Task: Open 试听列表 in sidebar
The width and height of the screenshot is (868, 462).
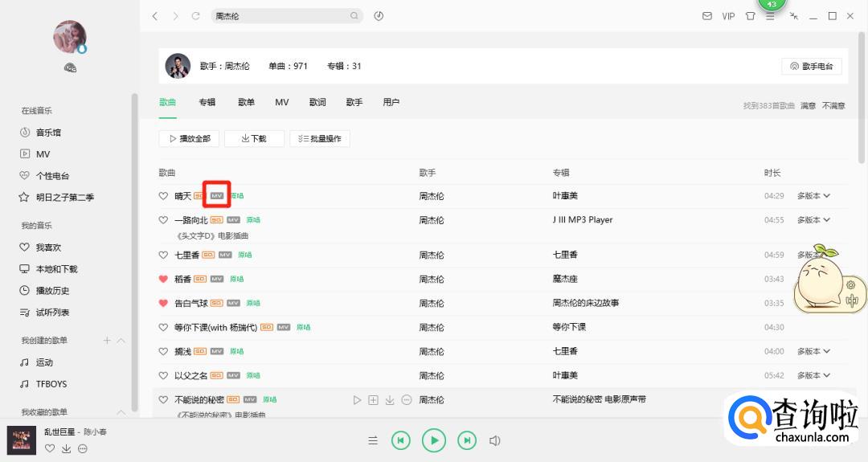Action: tap(52, 312)
